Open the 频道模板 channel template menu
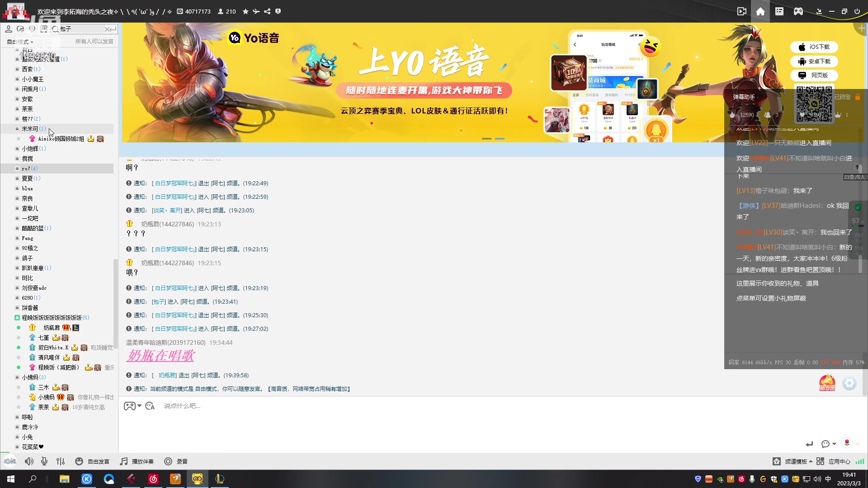 click(x=792, y=461)
